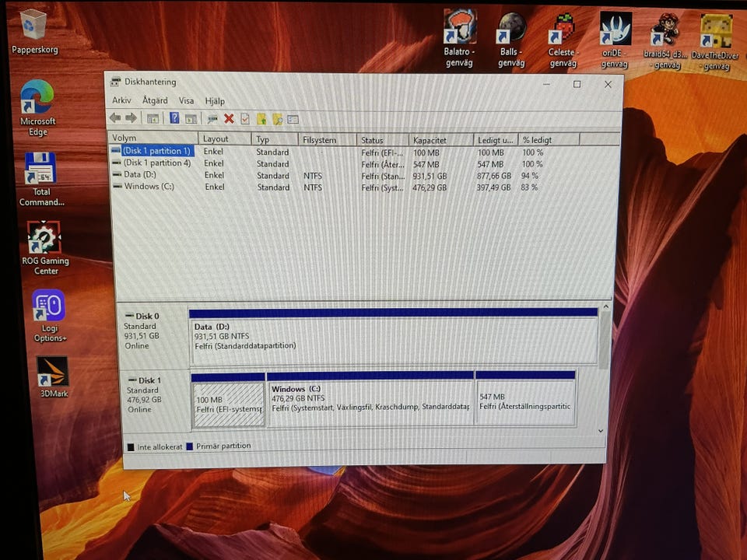Click the scroll down arrow in disk pane
747x560 pixels.
(600, 430)
